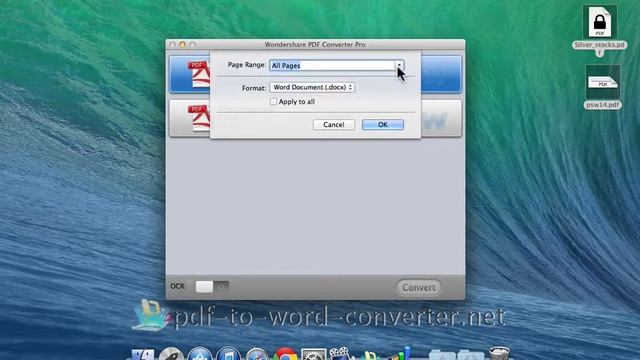
Task: Open System Preferences from the dock
Action: [x=313, y=354]
